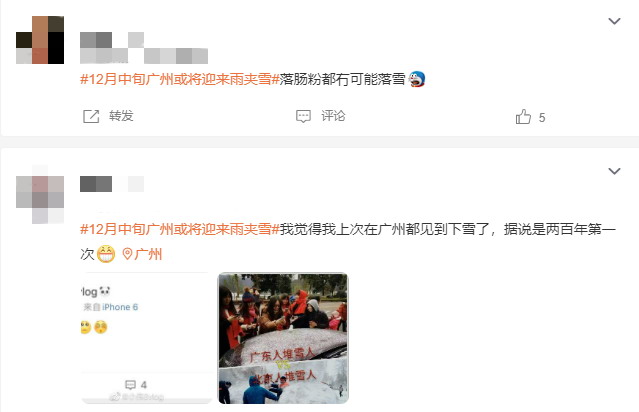Click the 转发 repost label
Viewport: 639px width, 412px height.
click(x=121, y=116)
